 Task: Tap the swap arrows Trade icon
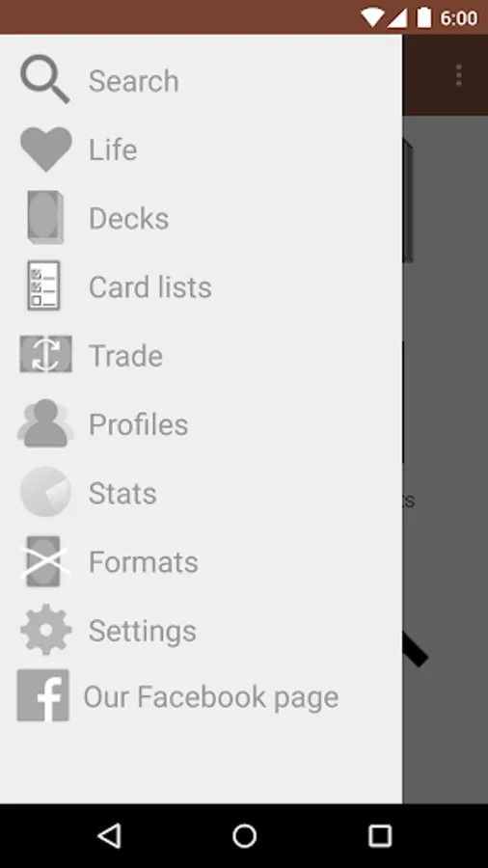tap(45, 354)
